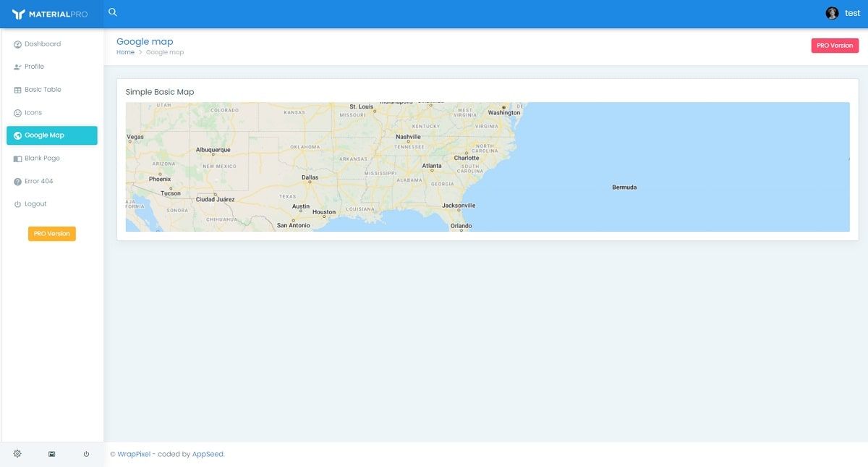Click the Dashboard gauge icon

coord(17,44)
